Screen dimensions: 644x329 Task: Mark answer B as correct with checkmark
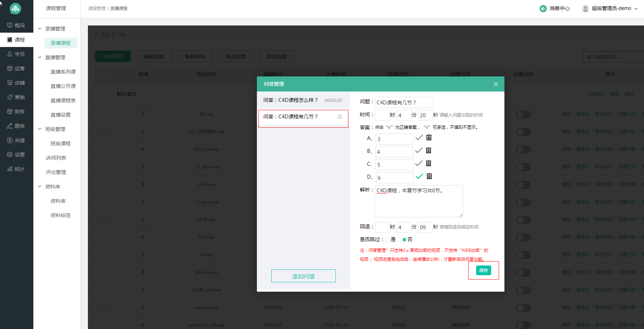point(419,151)
